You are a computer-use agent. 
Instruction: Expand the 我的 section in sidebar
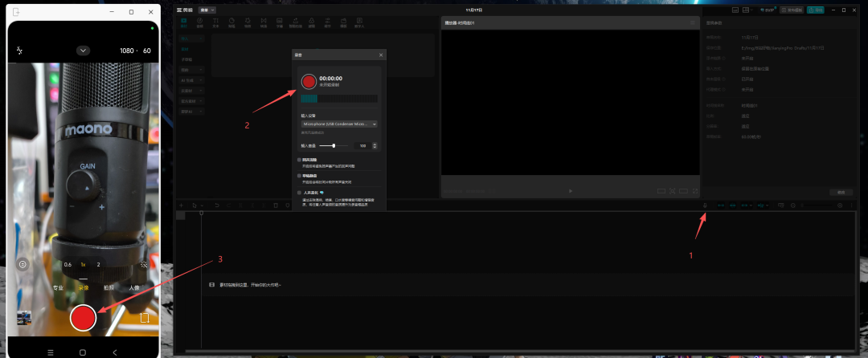point(191,70)
